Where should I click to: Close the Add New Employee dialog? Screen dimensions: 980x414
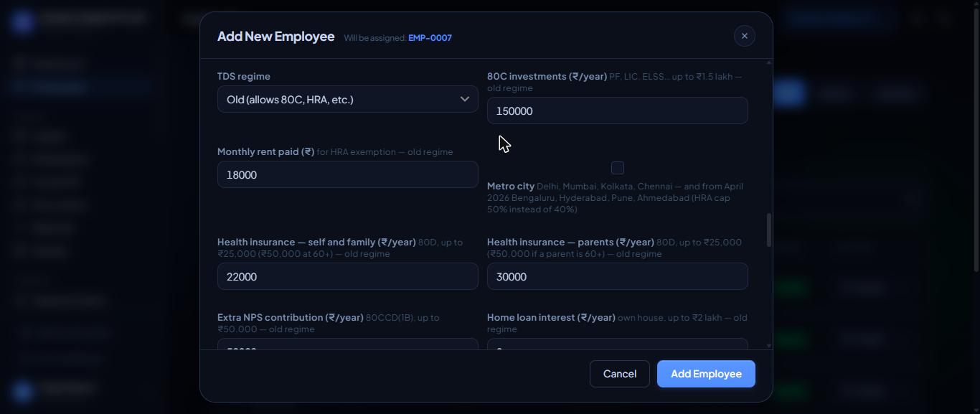tap(744, 36)
